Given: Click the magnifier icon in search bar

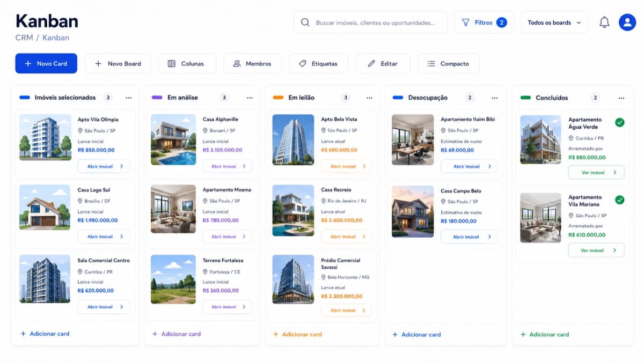Looking at the screenshot, I should coord(305,23).
